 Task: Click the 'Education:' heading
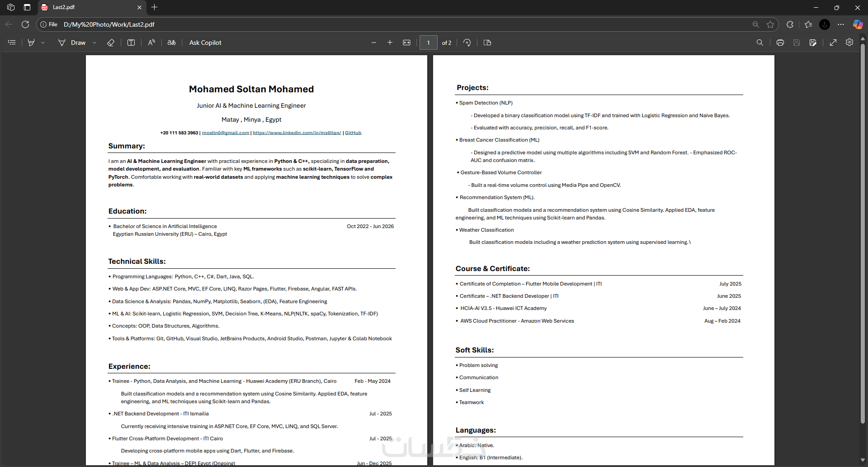[x=127, y=211]
